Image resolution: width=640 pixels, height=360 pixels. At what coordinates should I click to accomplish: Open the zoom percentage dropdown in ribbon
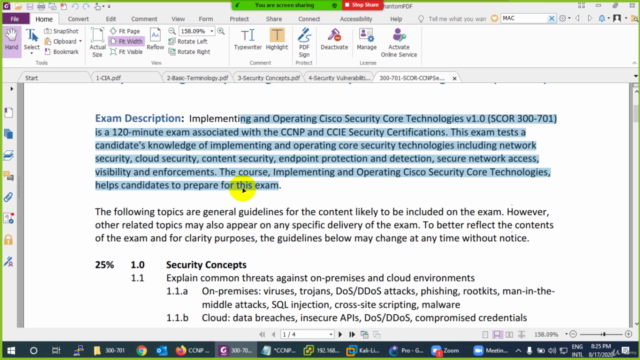(x=211, y=31)
